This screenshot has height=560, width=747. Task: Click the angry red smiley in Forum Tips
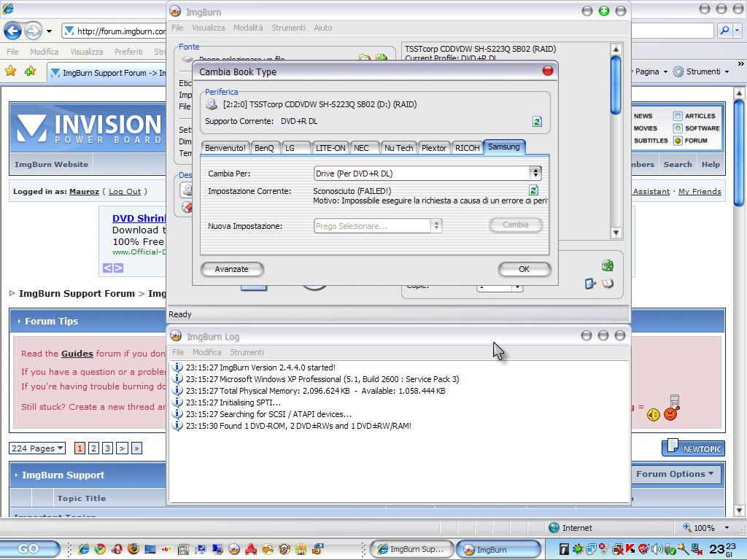point(671,414)
